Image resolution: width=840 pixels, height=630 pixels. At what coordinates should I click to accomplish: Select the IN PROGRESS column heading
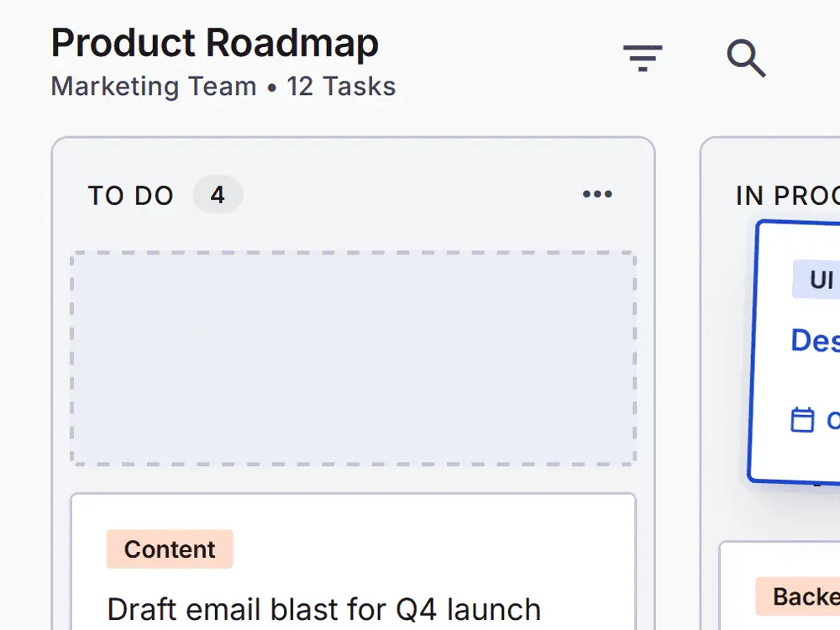[x=788, y=196]
